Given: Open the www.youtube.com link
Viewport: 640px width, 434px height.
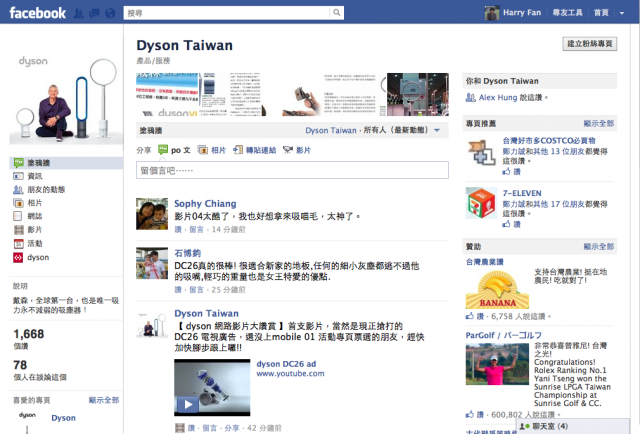Looking at the screenshot, I should pyautogui.click(x=290, y=374).
